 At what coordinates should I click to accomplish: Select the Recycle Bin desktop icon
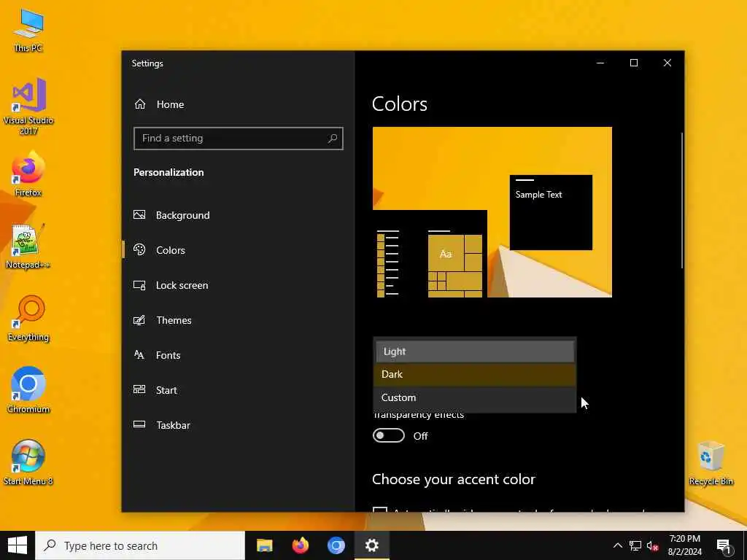tap(711, 463)
